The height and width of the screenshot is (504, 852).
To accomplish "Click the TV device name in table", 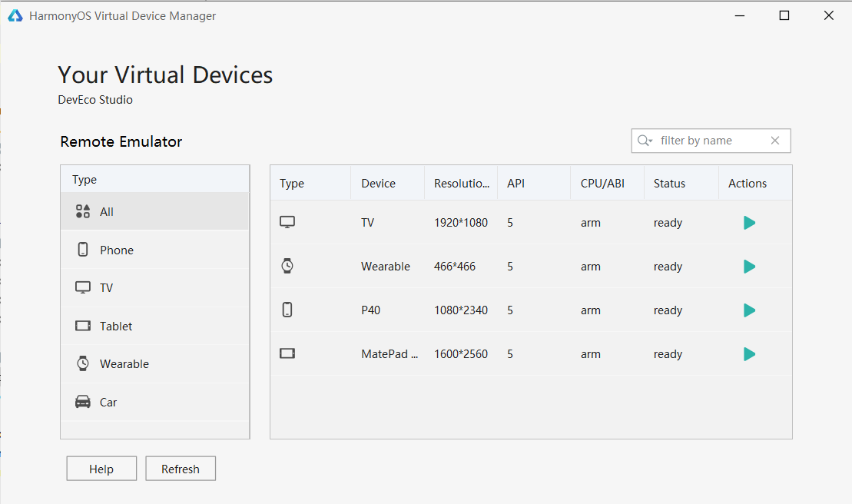I will (x=367, y=223).
